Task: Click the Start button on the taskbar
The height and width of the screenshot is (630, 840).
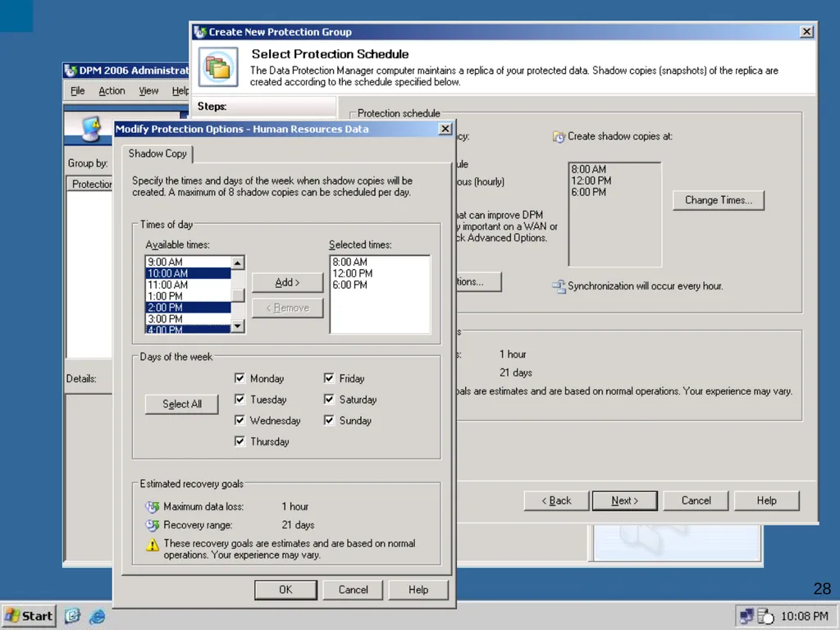Action: point(30,616)
